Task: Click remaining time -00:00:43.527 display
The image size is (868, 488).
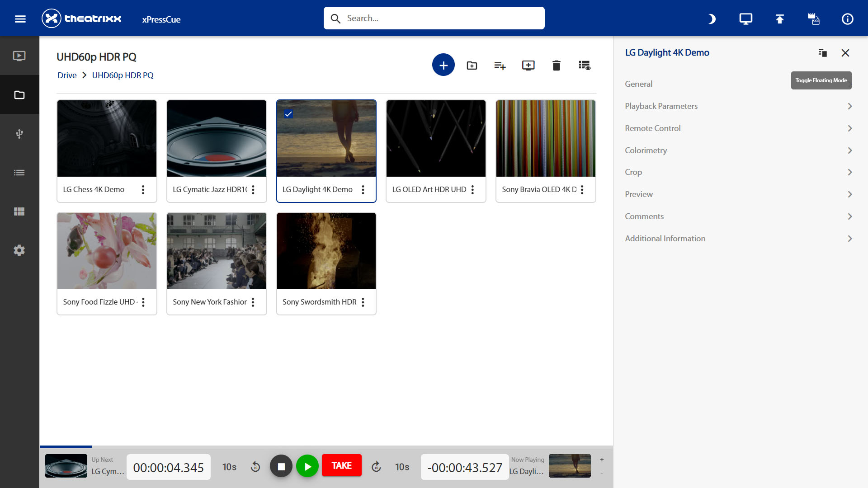Action: [465, 467]
